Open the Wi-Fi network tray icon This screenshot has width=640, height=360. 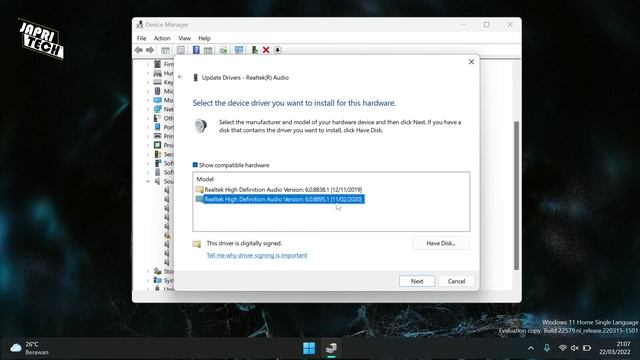point(562,348)
